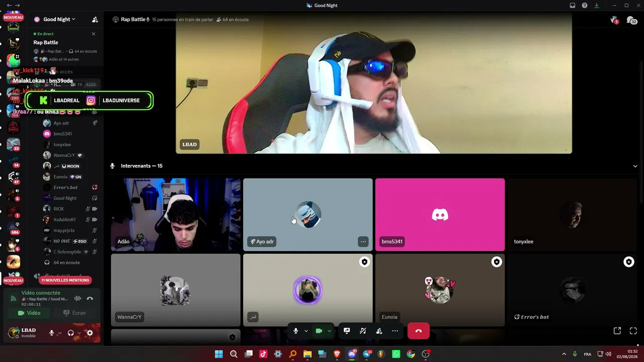Pop out the stage into a separate window

click(617, 331)
